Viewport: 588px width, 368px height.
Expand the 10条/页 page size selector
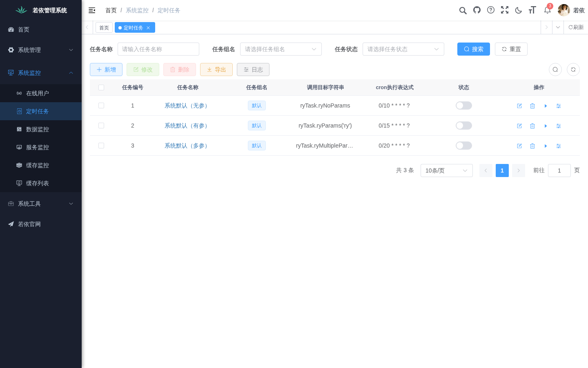447,171
